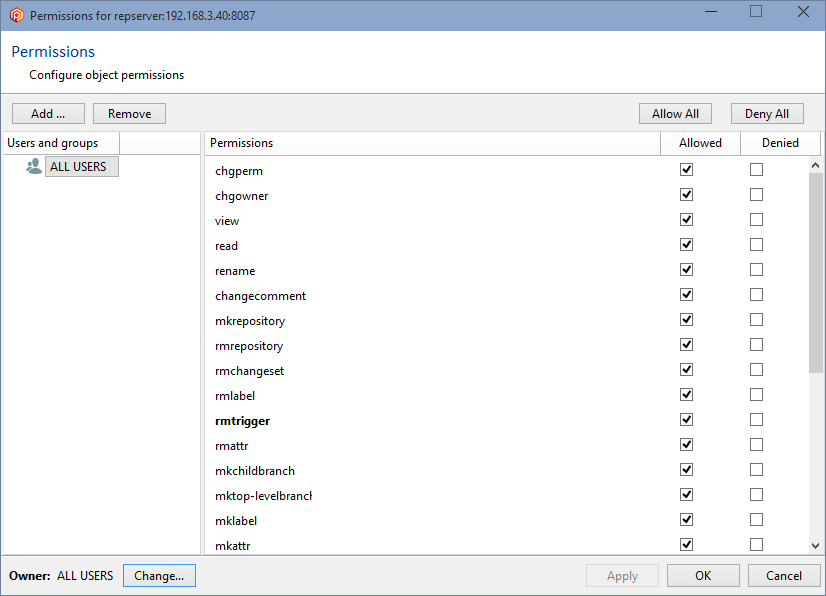Check Denied for view

[x=756, y=220]
